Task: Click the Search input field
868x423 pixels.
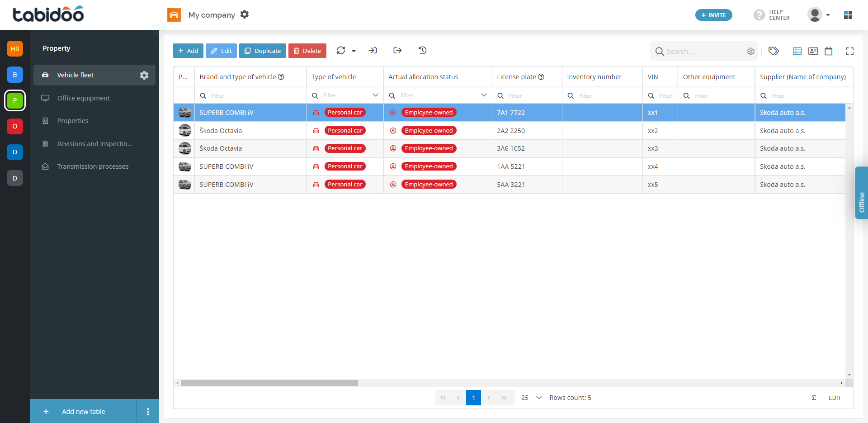Action: [704, 52]
